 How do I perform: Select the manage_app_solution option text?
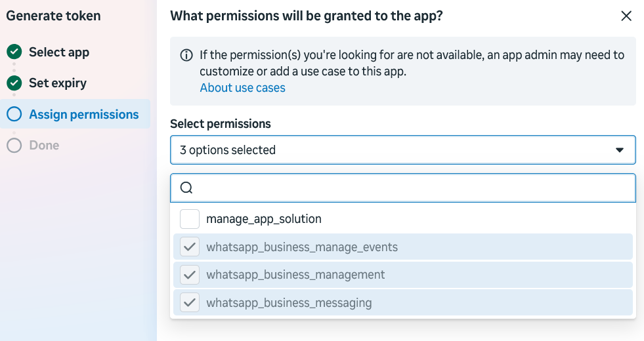264,219
